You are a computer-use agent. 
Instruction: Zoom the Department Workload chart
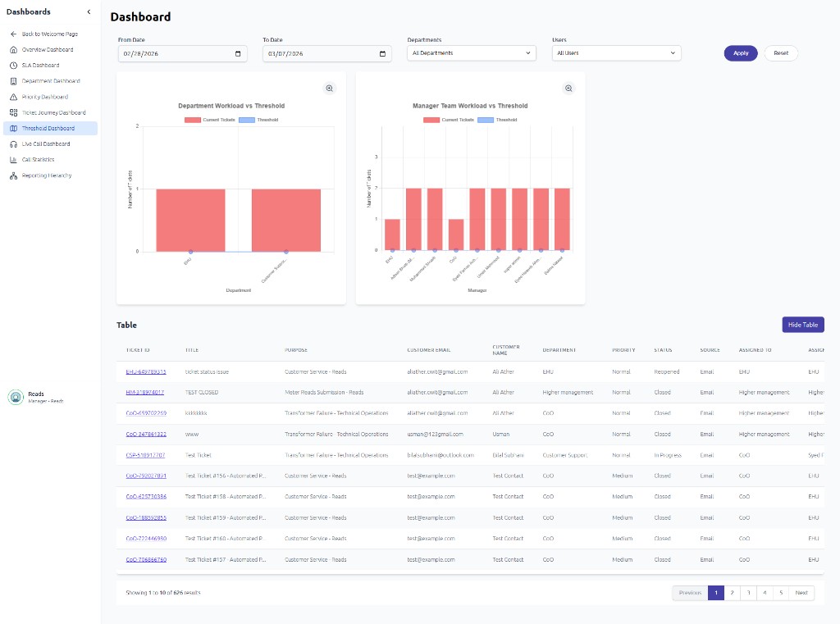(x=330, y=89)
